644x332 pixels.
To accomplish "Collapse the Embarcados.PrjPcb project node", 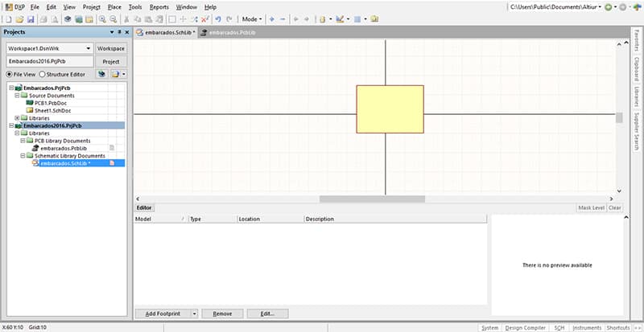I will click(x=10, y=88).
